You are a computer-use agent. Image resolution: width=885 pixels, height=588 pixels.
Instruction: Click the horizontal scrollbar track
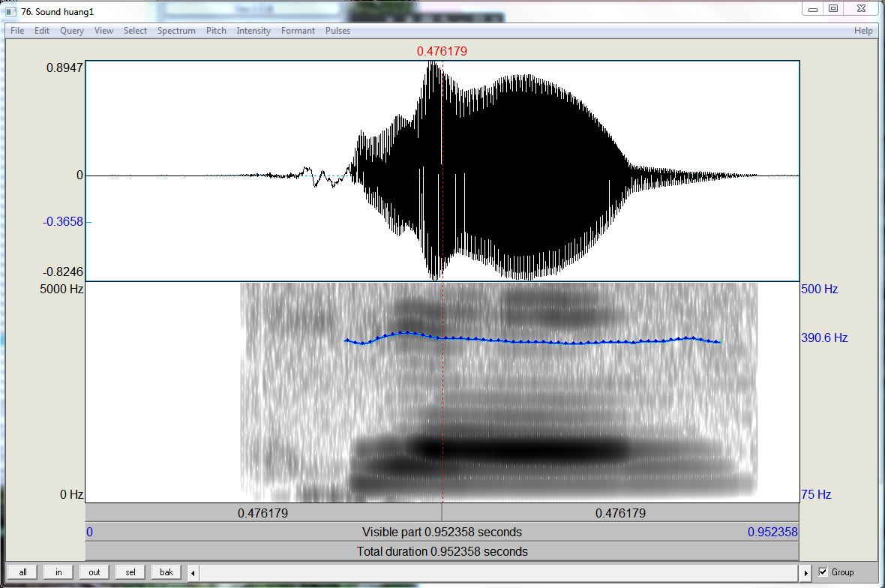point(499,573)
